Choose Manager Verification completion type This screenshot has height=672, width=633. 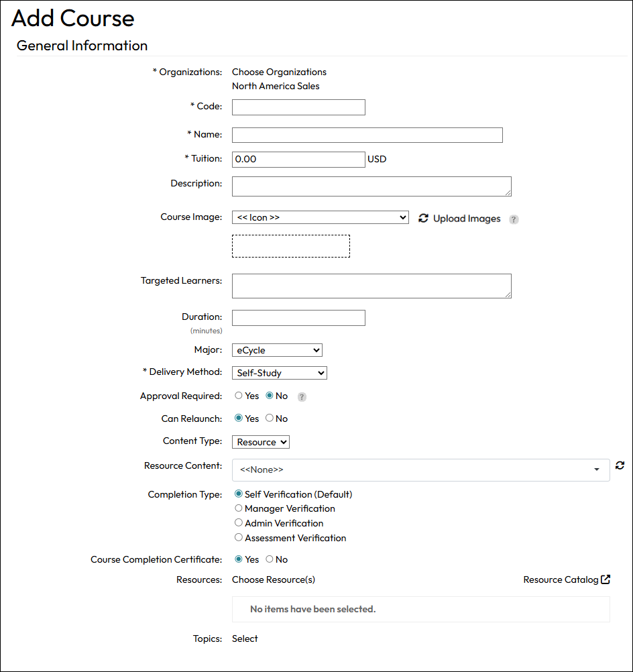pyautogui.click(x=239, y=508)
